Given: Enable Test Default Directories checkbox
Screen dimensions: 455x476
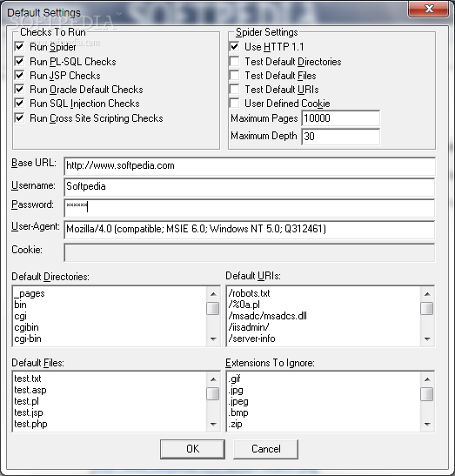Looking at the screenshot, I should 234,61.
